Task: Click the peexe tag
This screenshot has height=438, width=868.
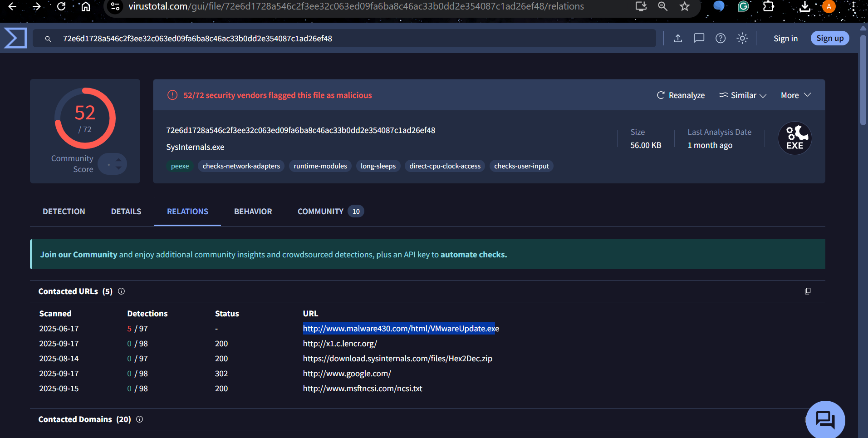Action: (180, 166)
